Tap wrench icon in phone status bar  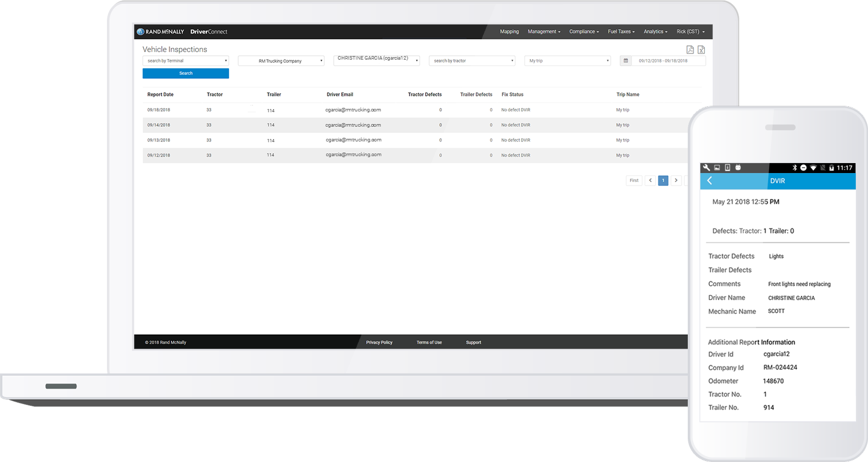coord(707,168)
